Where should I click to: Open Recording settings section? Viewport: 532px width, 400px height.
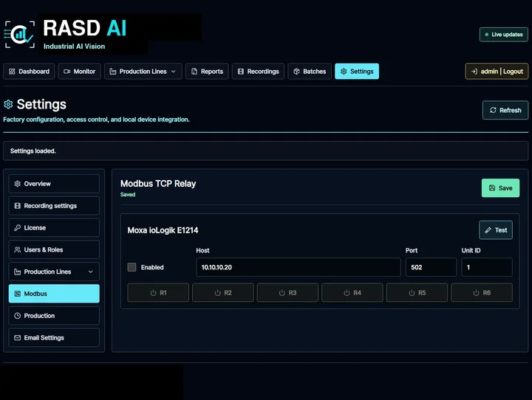point(54,206)
